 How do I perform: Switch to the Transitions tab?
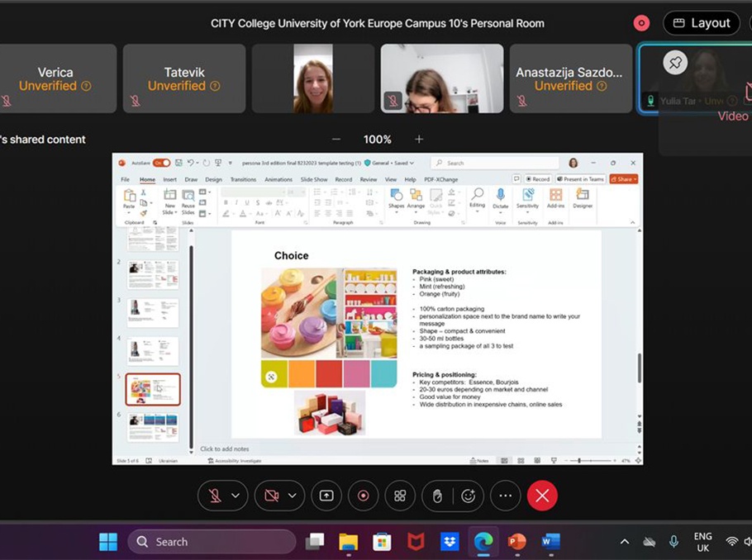243,179
